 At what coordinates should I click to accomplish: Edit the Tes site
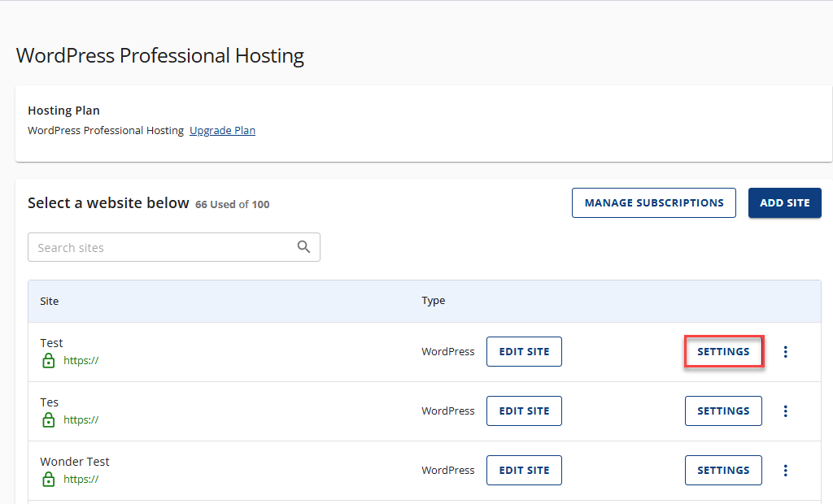[524, 411]
